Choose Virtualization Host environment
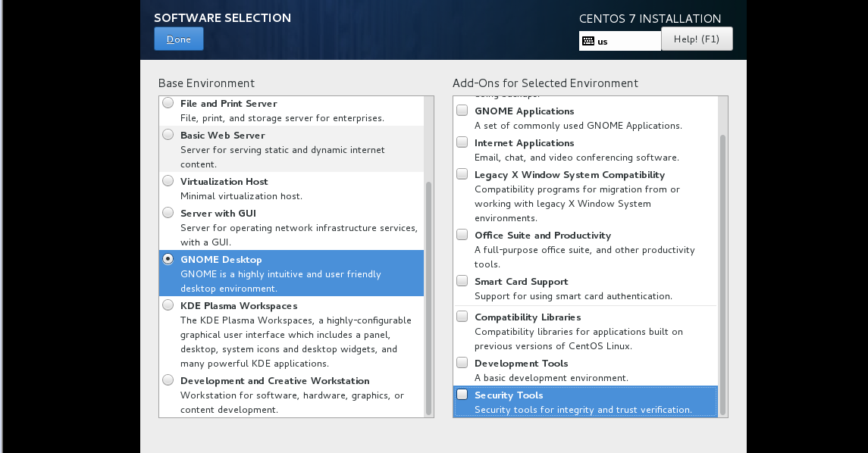The width and height of the screenshot is (868, 453). click(168, 181)
